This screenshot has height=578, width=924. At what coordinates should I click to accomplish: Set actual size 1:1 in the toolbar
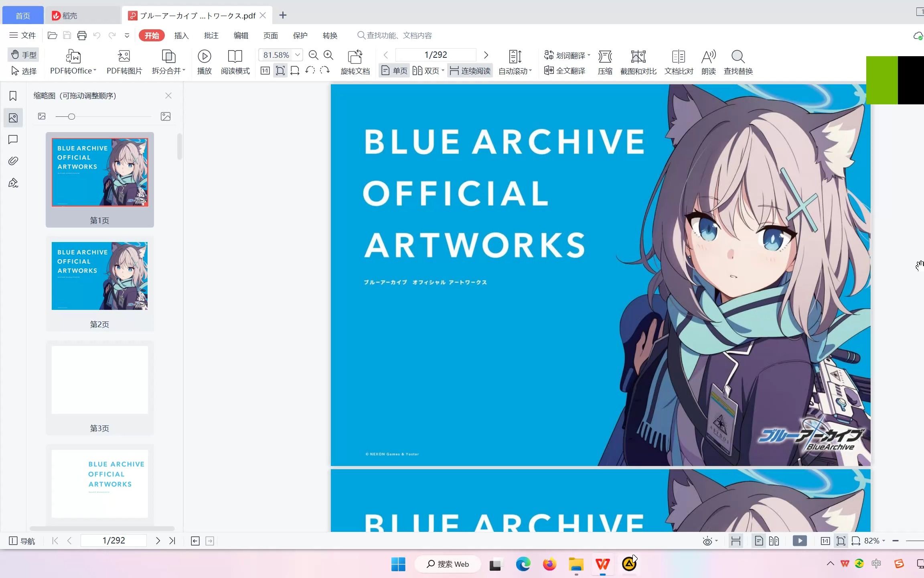coord(265,71)
